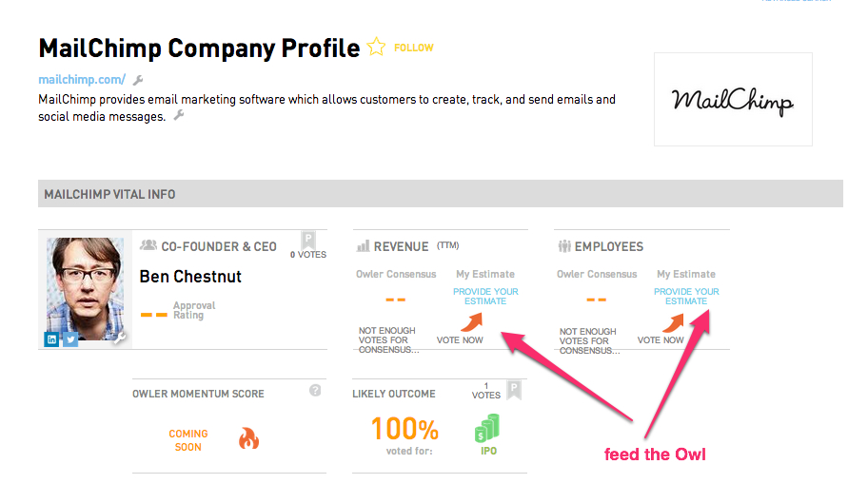The width and height of the screenshot is (868, 503).
Task: Click Ben Chestnut's profile photo
Action: click(86, 288)
